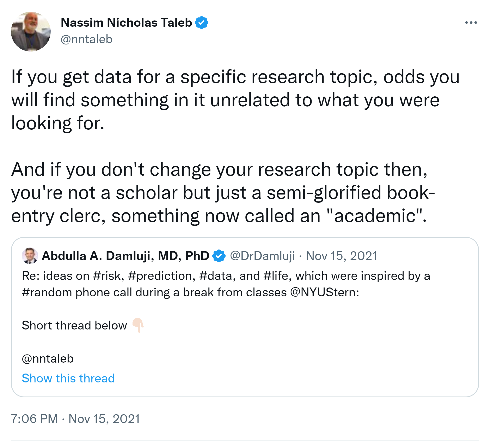Image resolution: width=485 pixels, height=448 pixels.
Task: Click the @DrDamluji handle
Action: click(262, 256)
